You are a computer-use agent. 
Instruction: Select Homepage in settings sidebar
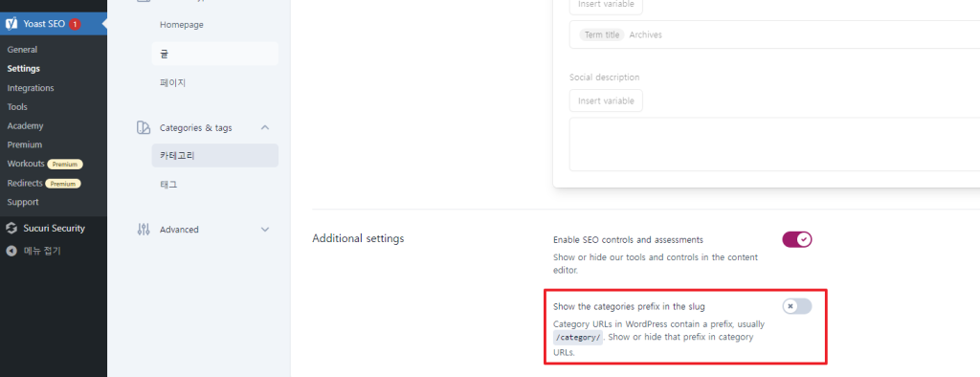[x=215, y=24]
